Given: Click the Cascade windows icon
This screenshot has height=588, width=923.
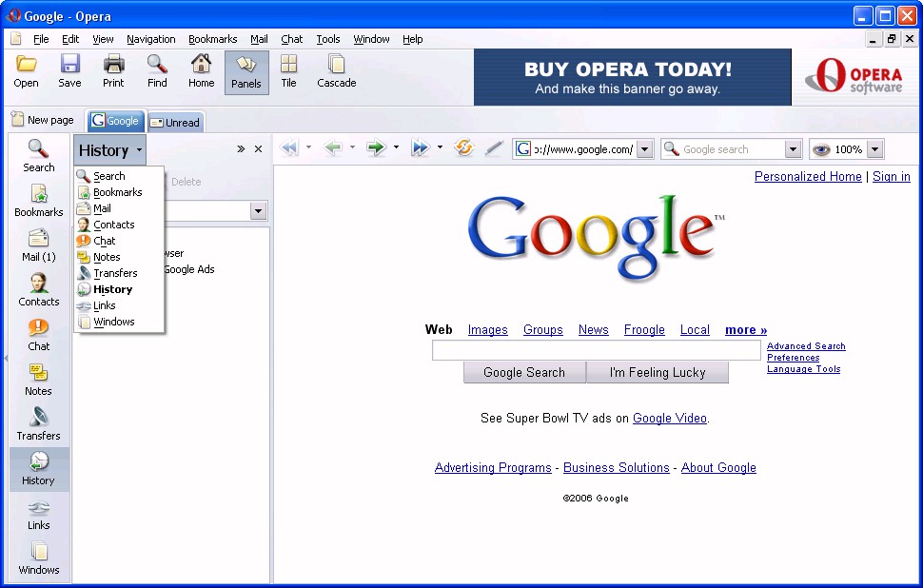Looking at the screenshot, I should tap(336, 71).
